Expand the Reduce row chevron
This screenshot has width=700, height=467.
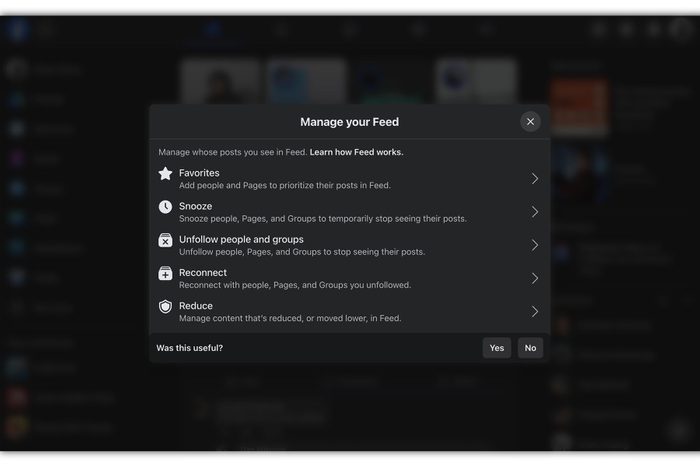click(x=535, y=311)
